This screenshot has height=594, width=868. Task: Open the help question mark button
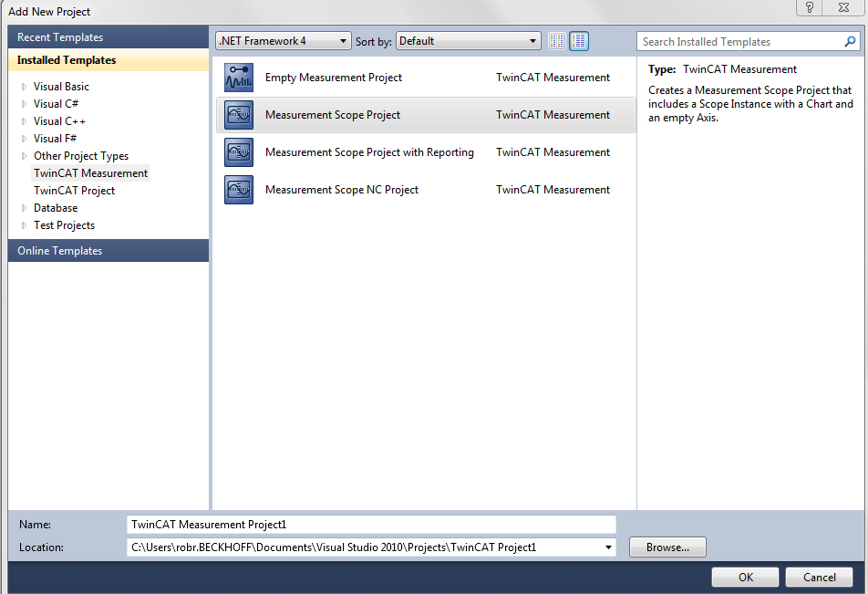coord(810,7)
